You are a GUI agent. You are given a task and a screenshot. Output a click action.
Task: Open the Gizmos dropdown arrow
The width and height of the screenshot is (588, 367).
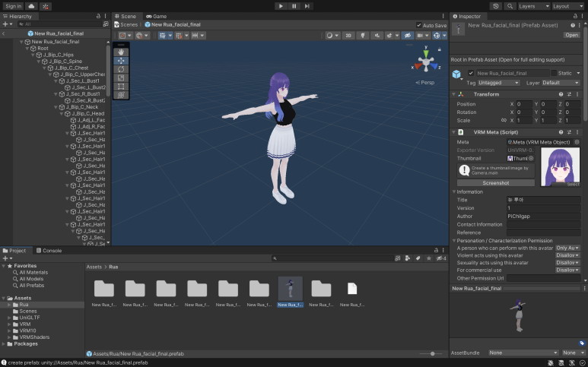click(x=444, y=35)
